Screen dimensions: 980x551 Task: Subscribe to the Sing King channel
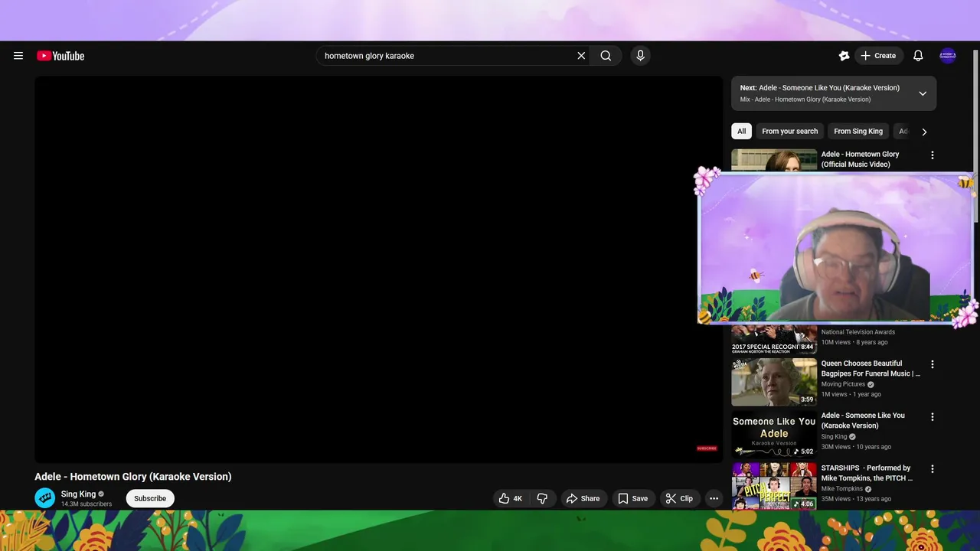150,498
